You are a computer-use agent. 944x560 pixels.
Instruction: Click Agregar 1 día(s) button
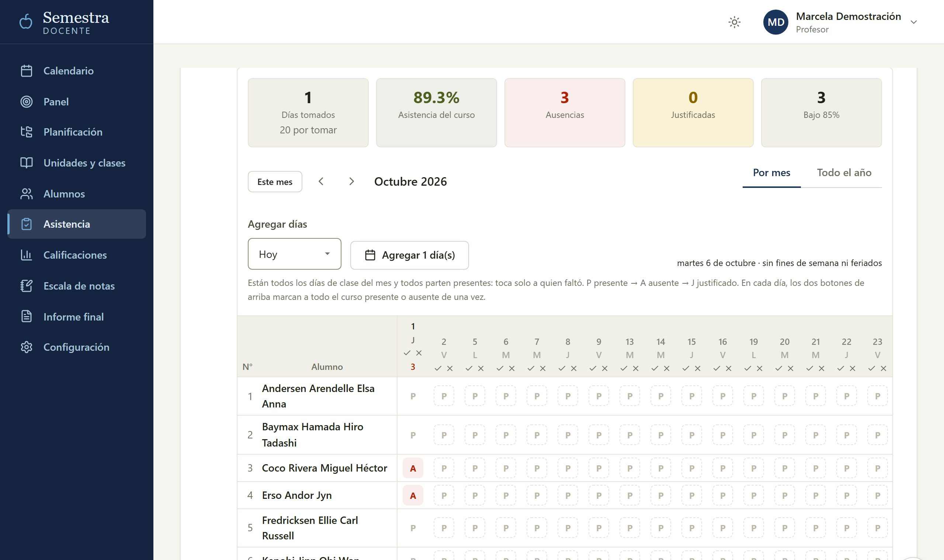click(409, 255)
